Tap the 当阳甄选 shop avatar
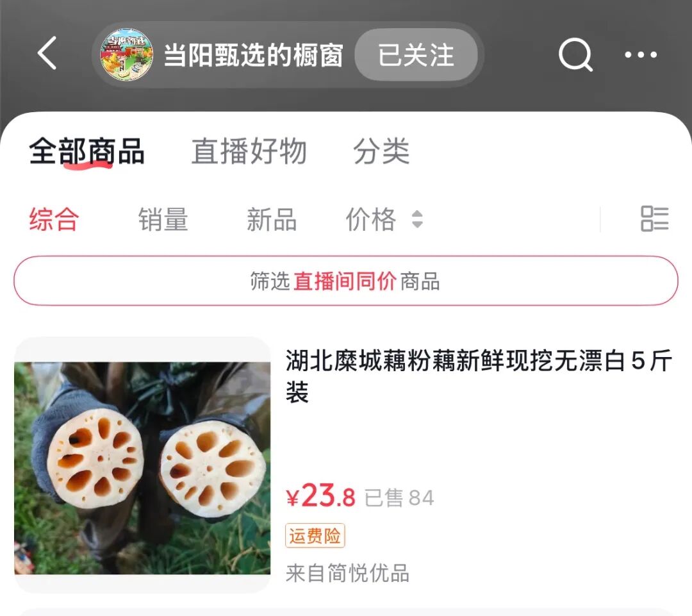The image size is (692, 616). pos(126,54)
